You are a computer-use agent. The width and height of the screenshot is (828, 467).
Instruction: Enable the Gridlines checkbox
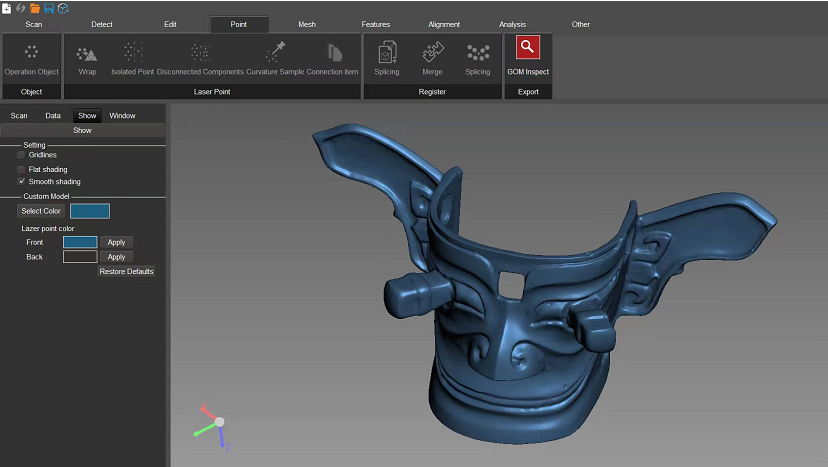coord(21,155)
